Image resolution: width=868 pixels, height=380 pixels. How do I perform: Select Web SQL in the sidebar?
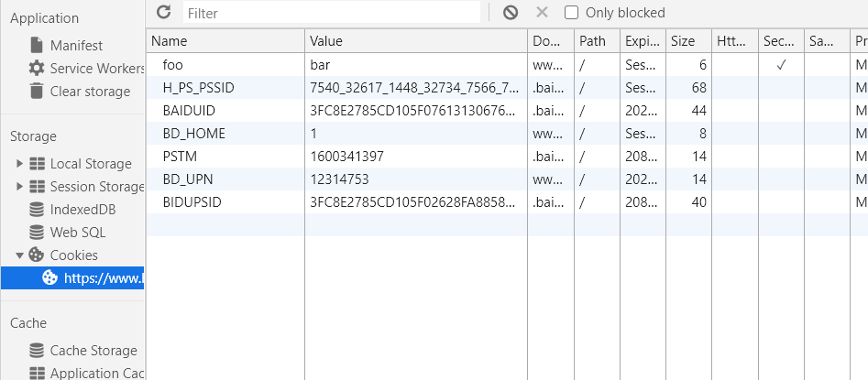(x=77, y=233)
